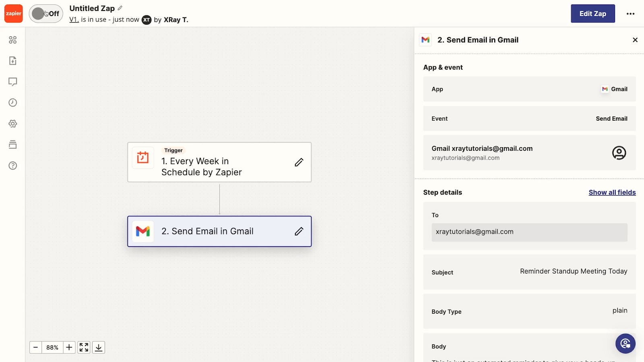
Task: Edit the Untitled Zap name pencil icon
Action: [x=120, y=8]
